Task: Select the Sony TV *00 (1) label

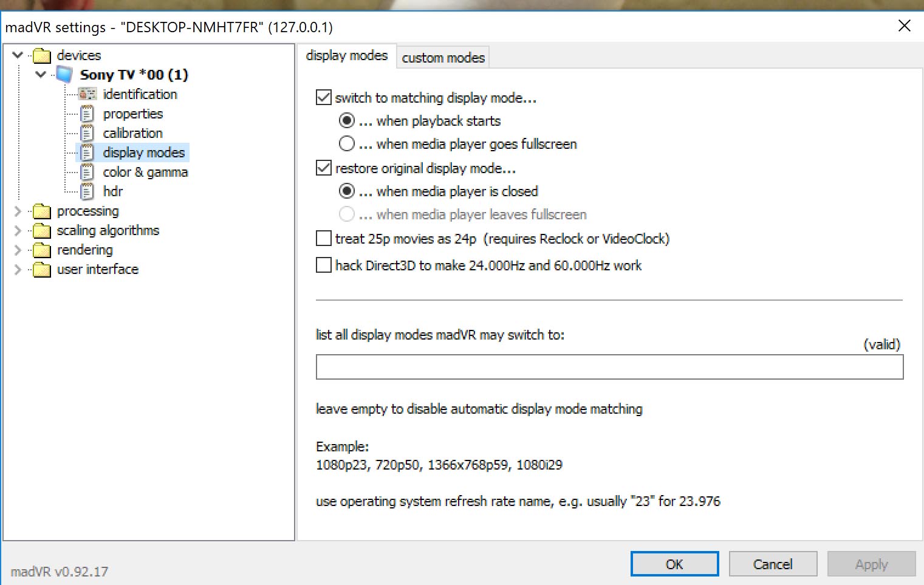Action: 134,75
